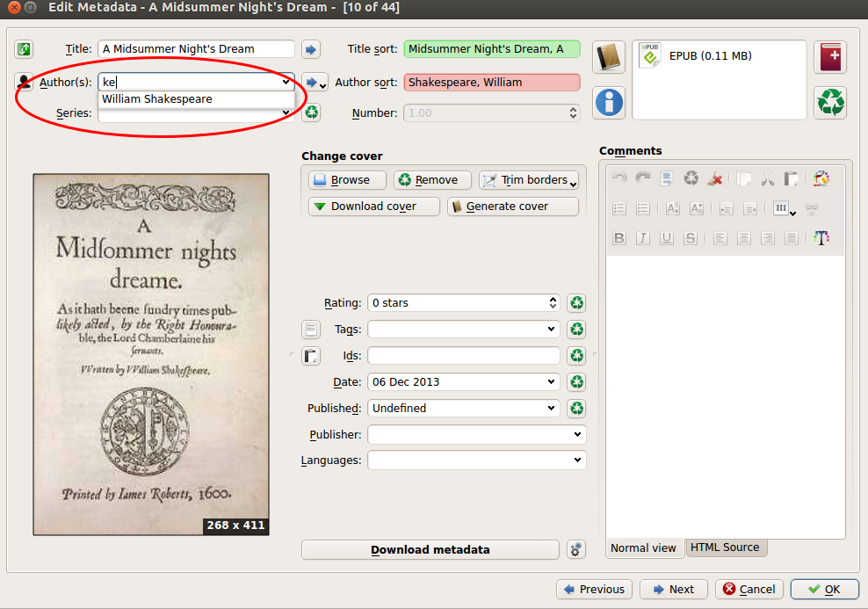Go to the Next book
The height and width of the screenshot is (609, 868).
click(674, 589)
